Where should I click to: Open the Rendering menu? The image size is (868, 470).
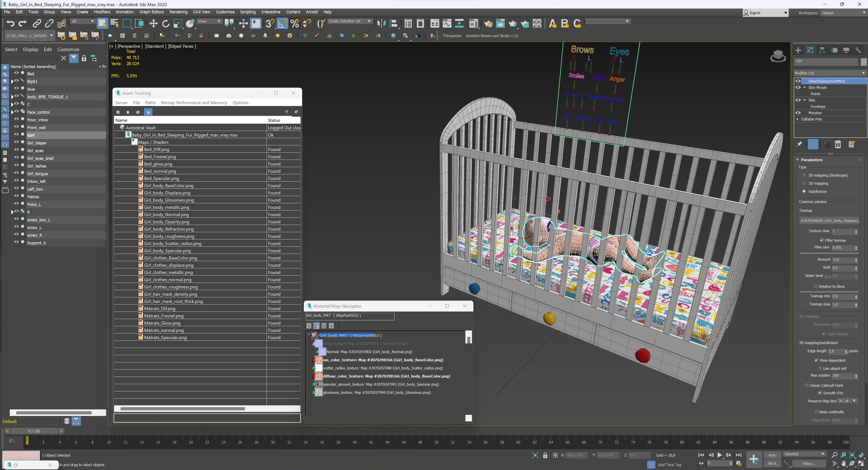(178, 12)
